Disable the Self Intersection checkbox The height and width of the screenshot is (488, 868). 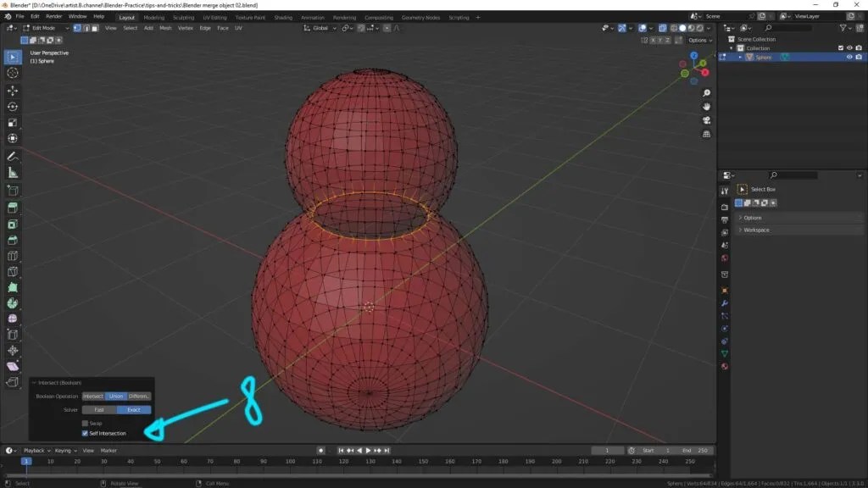click(x=85, y=434)
